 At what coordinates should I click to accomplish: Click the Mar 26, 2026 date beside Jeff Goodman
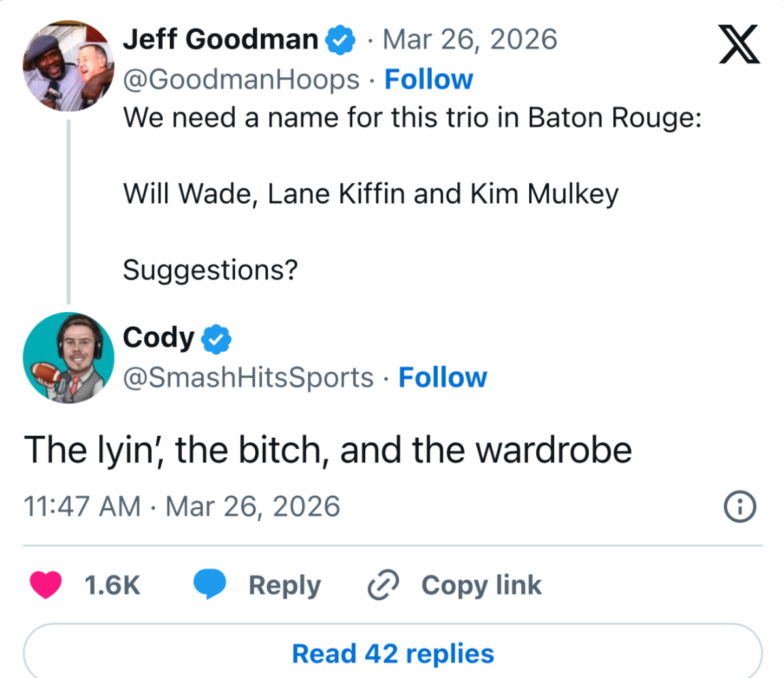point(470,40)
